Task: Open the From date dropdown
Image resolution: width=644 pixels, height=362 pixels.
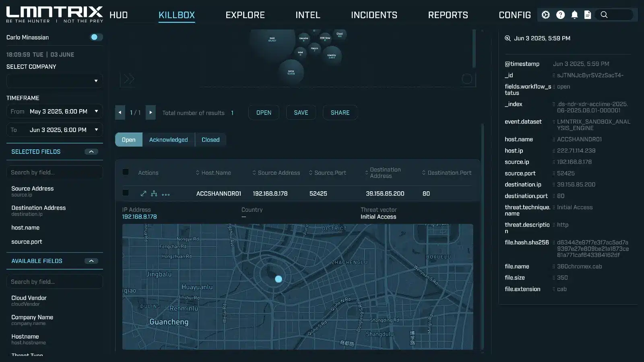Action: coord(55,112)
